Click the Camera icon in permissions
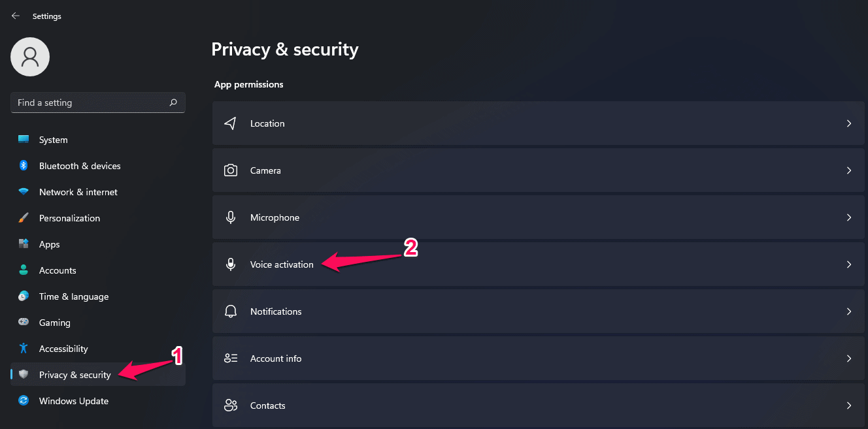 pos(231,170)
